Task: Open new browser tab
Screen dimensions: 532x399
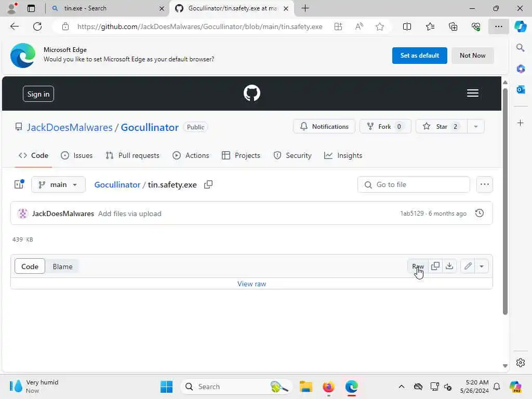Action: [305, 8]
